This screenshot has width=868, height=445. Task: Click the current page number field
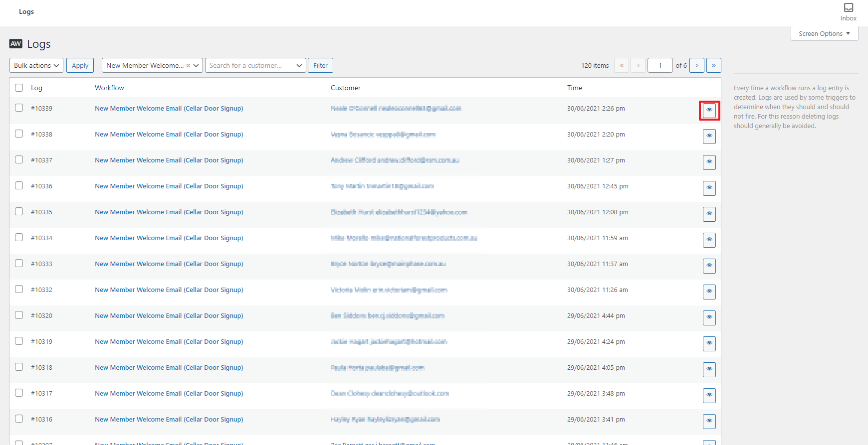click(660, 65)
